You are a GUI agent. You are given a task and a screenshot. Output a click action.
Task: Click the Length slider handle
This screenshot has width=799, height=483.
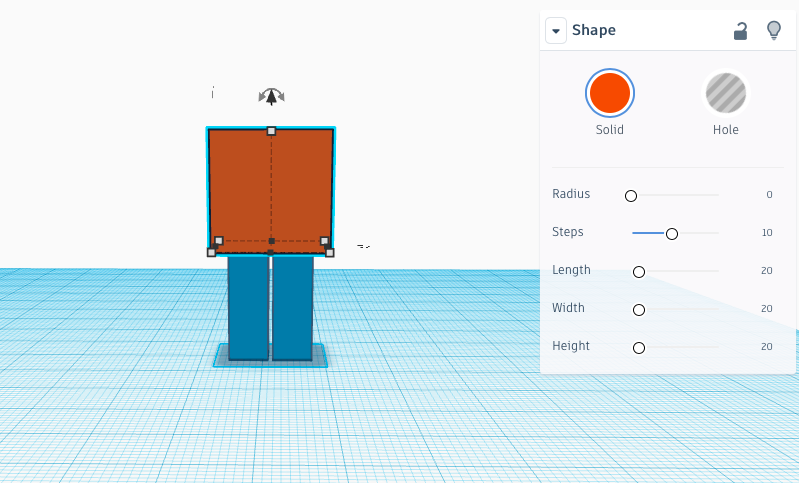coord(639,272)
